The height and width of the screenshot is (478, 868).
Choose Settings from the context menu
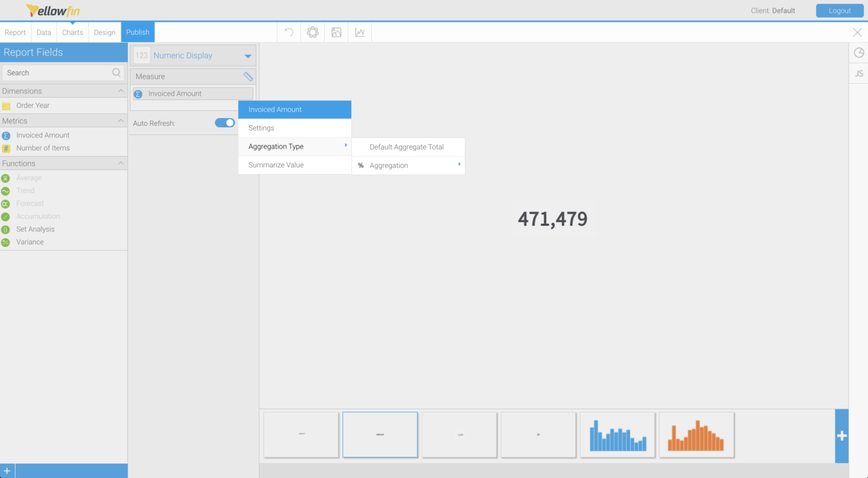[261, 128]
